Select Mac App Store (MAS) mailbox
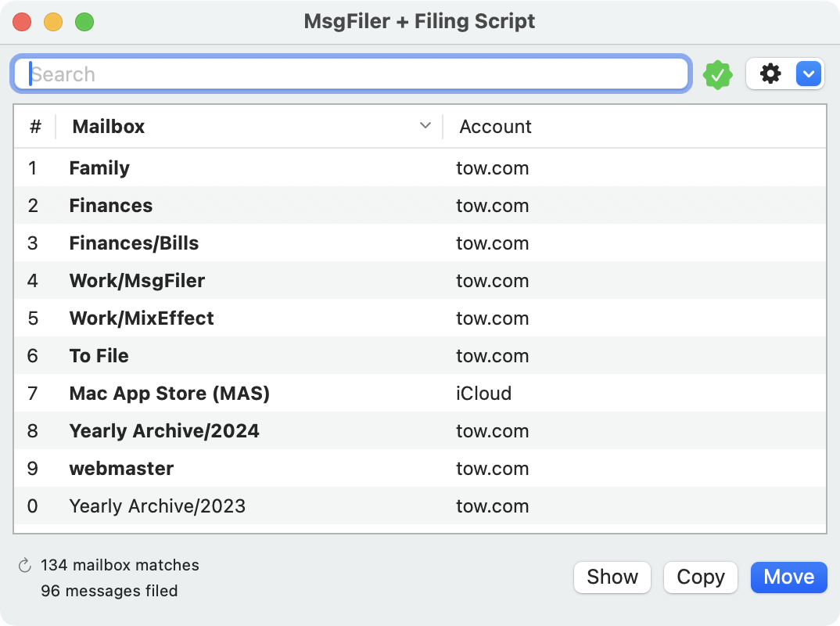This screenshot has width=840, height=626. click(169, 394)
